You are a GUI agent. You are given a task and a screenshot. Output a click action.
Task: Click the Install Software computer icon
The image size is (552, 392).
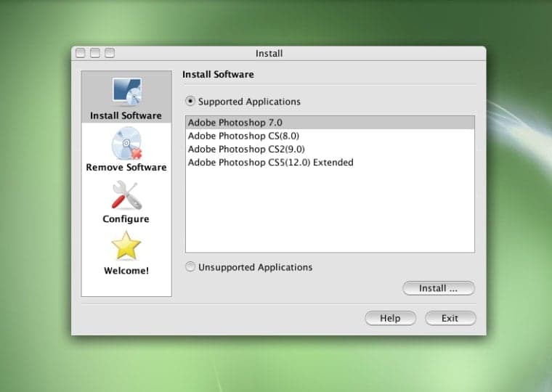126,91
